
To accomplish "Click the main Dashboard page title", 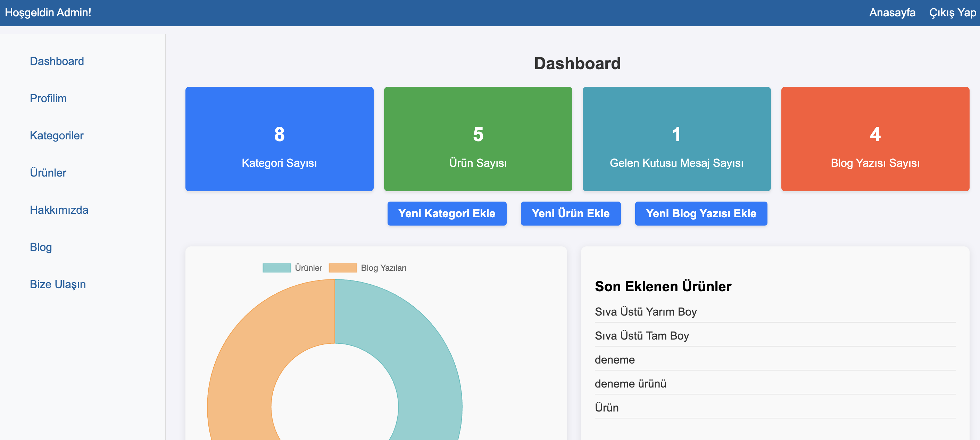I will click(x=577, y=63).
